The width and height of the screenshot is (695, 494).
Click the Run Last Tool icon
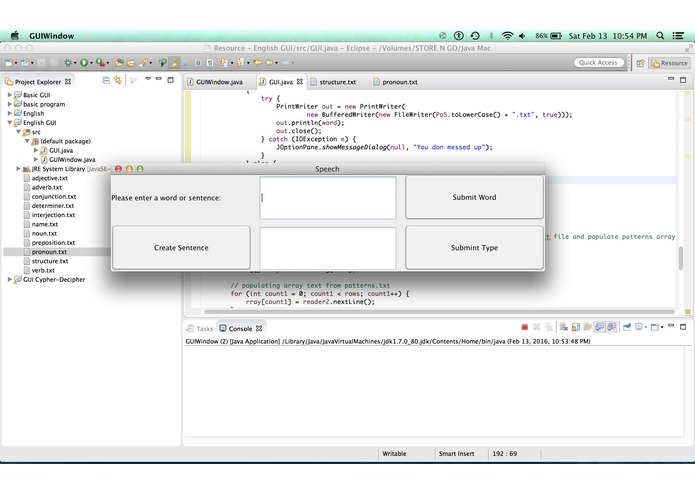101,63
